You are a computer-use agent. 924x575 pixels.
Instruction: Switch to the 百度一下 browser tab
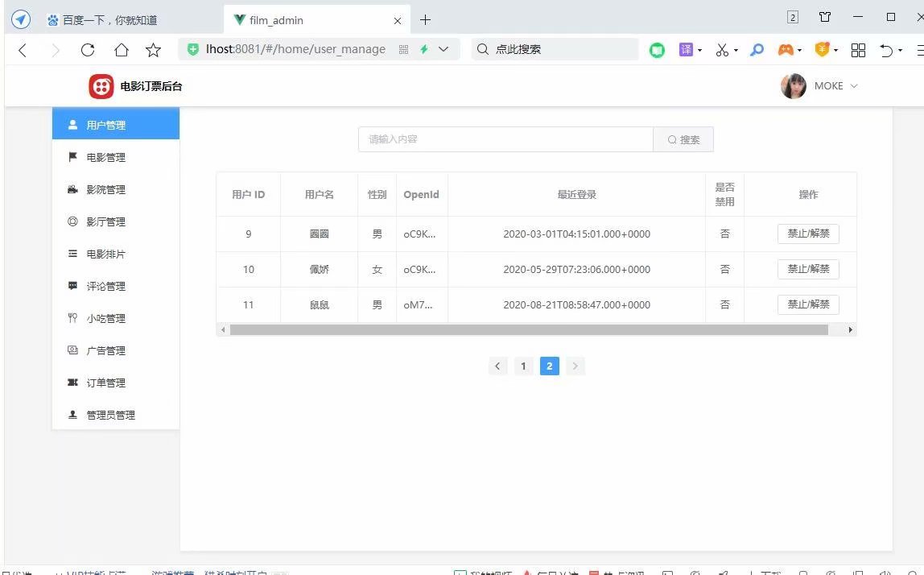pyautogui.click(x=105, y=19)
